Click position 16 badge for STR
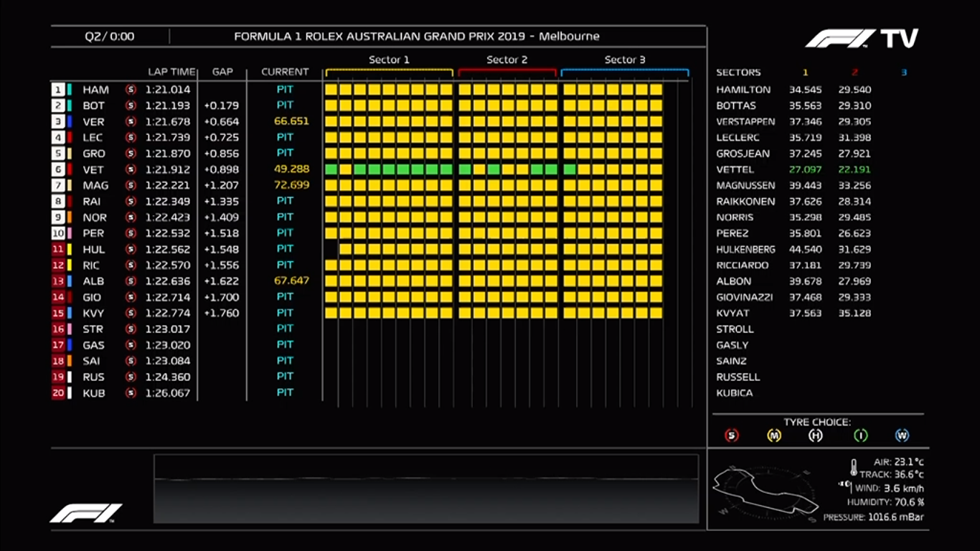The width and height of the screenshot is (980, 551). pos(57,329)
